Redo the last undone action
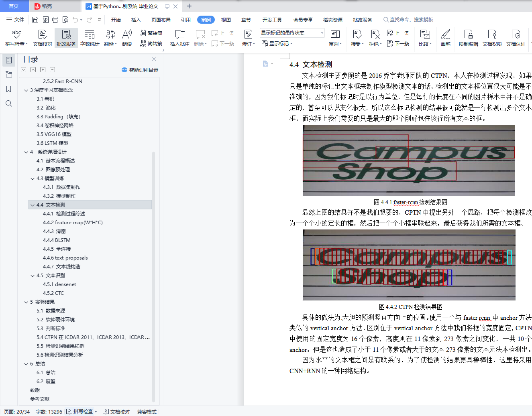This screenshot has height=416, width=532. 89,20
